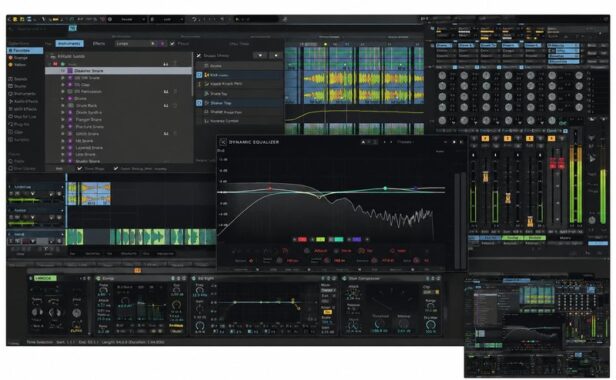Toggle the green-labelled device's power button
616x380 pixels.
tap(31, 278)
